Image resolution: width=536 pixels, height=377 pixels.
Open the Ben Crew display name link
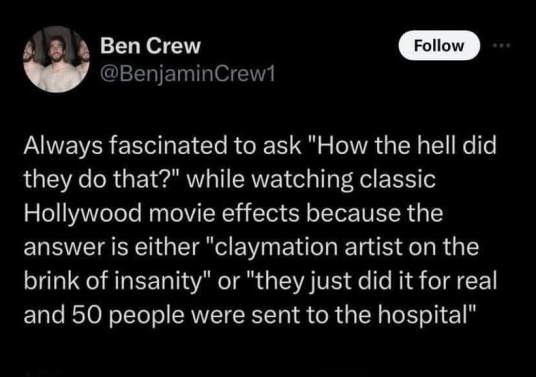click(x=150, y=45)
